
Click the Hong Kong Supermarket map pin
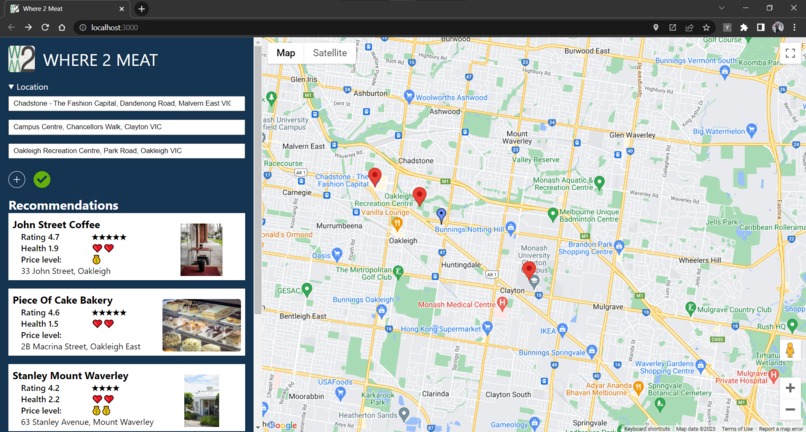tap(487, 327)
